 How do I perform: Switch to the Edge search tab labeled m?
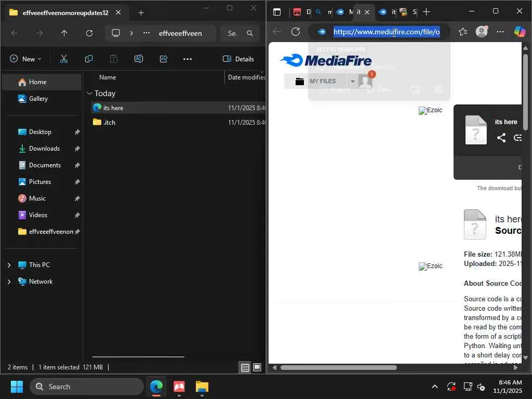click(324, 12)
